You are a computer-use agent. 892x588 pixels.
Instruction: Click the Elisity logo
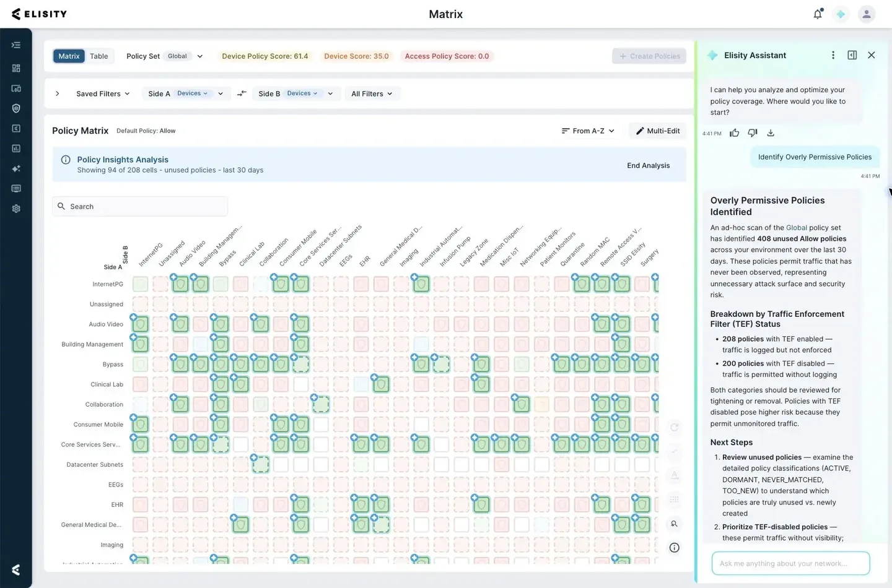39,14
